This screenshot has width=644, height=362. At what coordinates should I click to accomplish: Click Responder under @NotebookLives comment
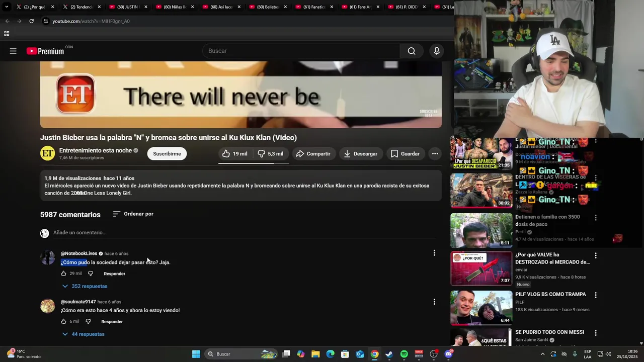coord(114,274)
